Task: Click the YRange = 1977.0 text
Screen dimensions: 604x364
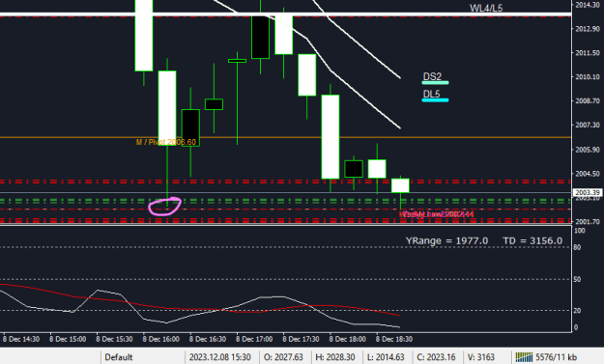Action: pyautogui.click(x=446, y=240)
